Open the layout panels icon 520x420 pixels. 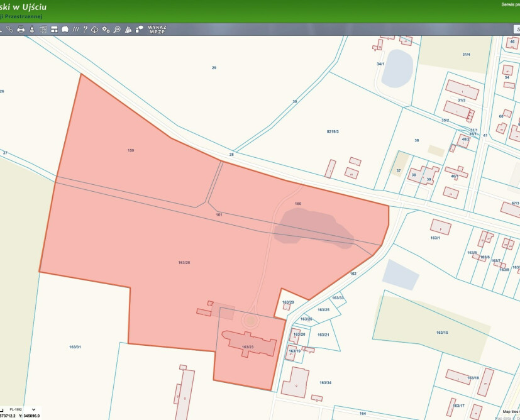54,30
